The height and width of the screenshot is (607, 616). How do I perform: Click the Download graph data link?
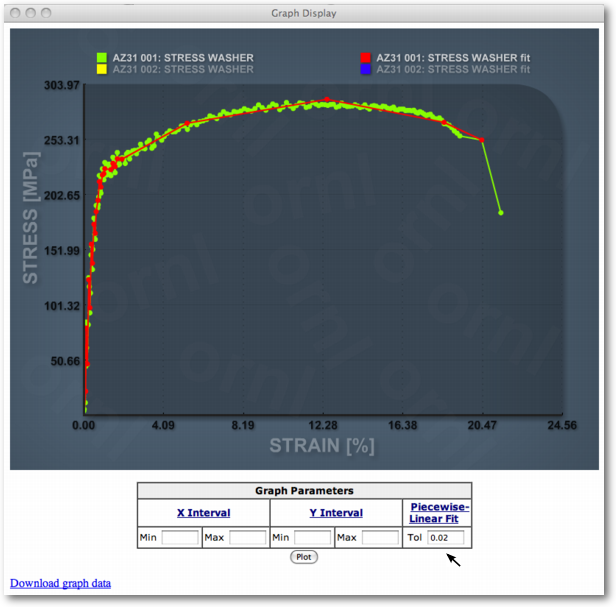point(60,583)
